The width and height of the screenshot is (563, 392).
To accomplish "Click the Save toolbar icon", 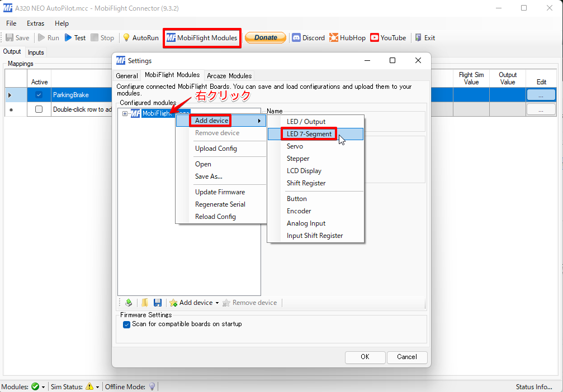I will [x=10, y=37].
